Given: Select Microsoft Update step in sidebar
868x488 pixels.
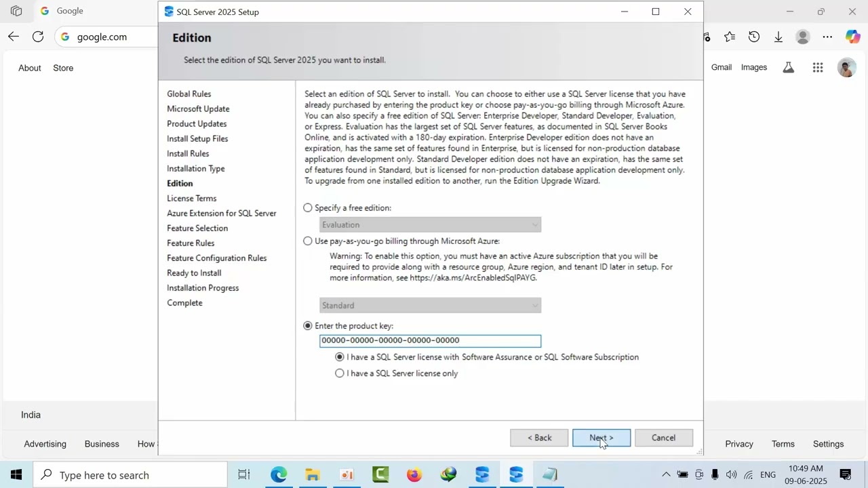Looking at the screenshot, I should coord(198,109).
